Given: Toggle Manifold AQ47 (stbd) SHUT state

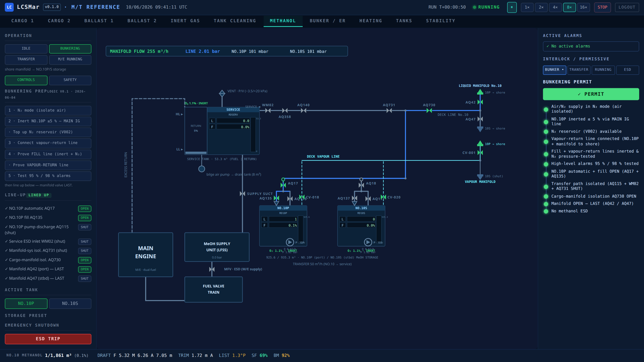Looking at the screenshot, I should click(85, 279).
